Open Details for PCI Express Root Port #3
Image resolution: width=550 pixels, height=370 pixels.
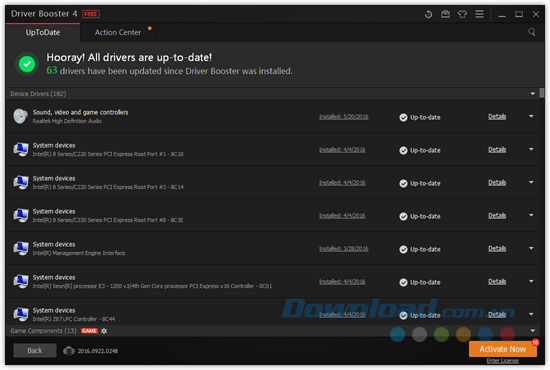click(497, 182)
